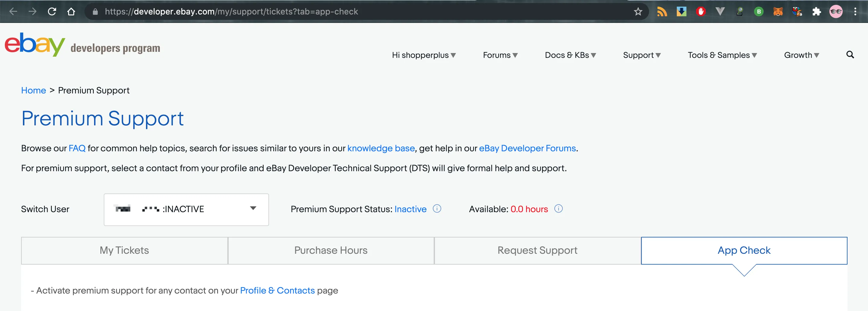Click the RSS feed extension icon

coord(662,12)
